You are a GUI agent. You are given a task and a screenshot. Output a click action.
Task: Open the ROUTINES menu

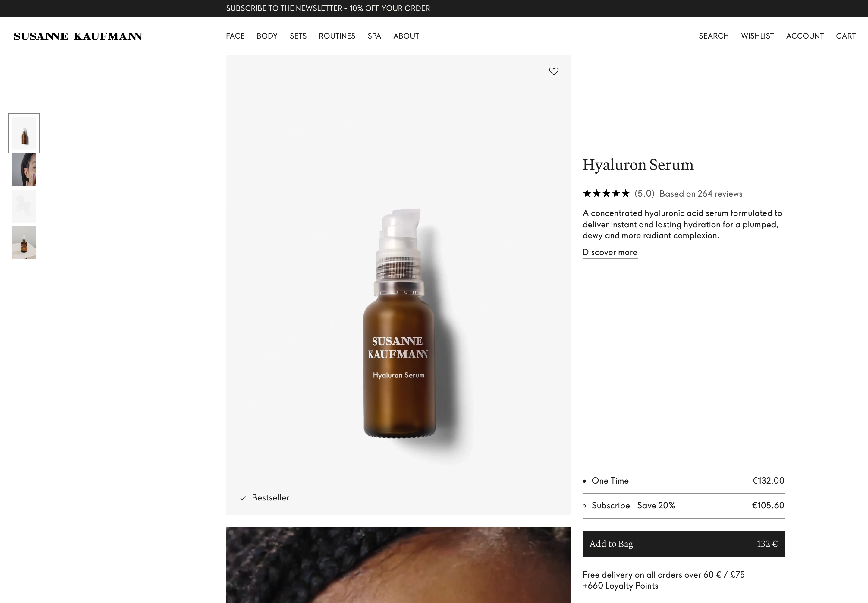click(337, 36)
